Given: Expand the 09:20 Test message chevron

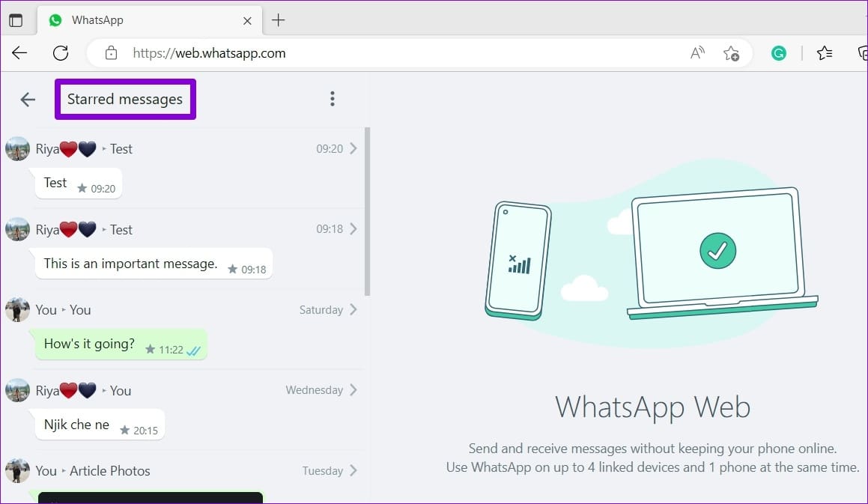Looking at the screenshot, I should [353, 148].
